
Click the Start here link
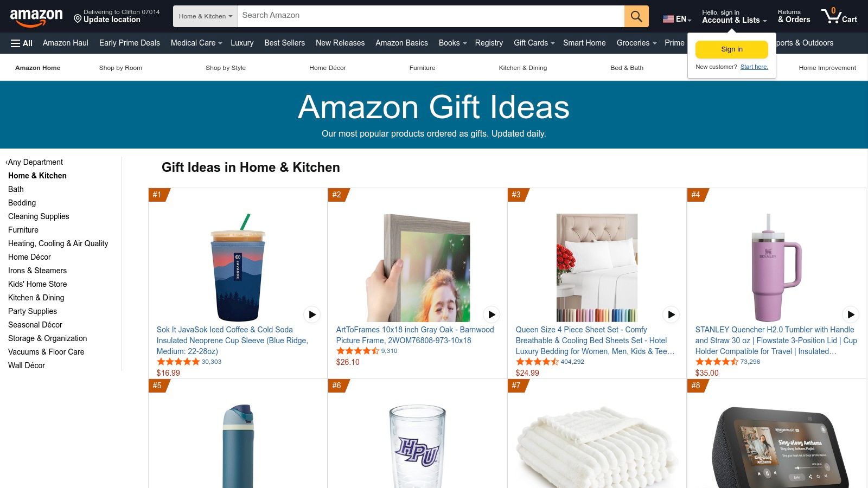pyautogui.click(x=754, y=67)
